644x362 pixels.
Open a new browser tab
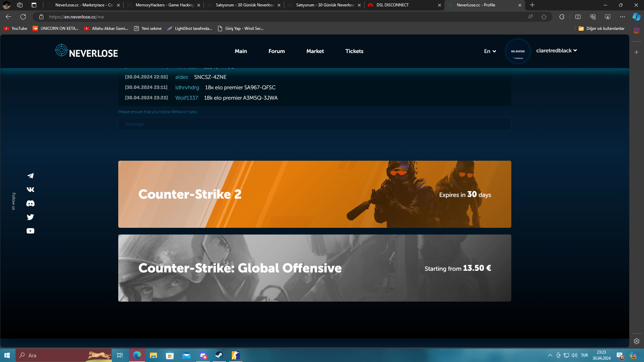pyautogui.click(x=532, y=5)
